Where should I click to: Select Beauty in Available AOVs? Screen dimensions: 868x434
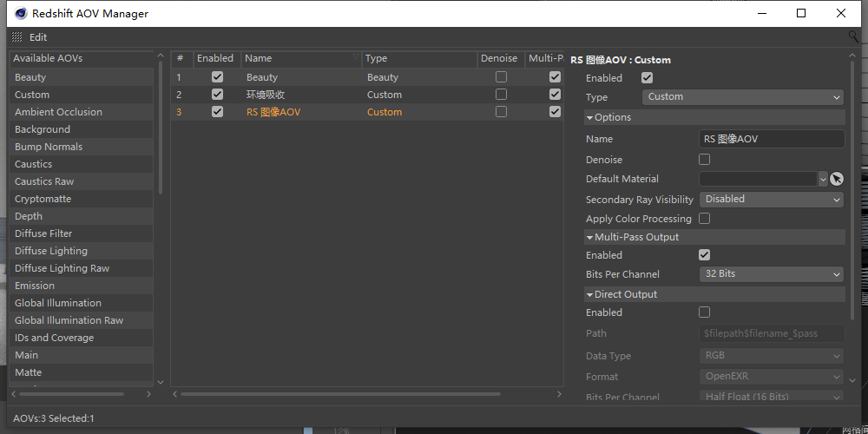point(82,77)
